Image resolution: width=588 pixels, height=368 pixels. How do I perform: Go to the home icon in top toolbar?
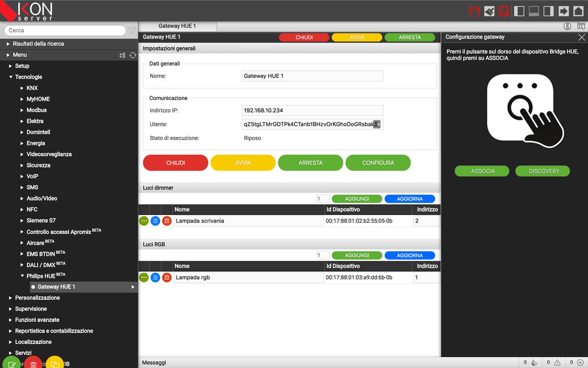(578, 11)
